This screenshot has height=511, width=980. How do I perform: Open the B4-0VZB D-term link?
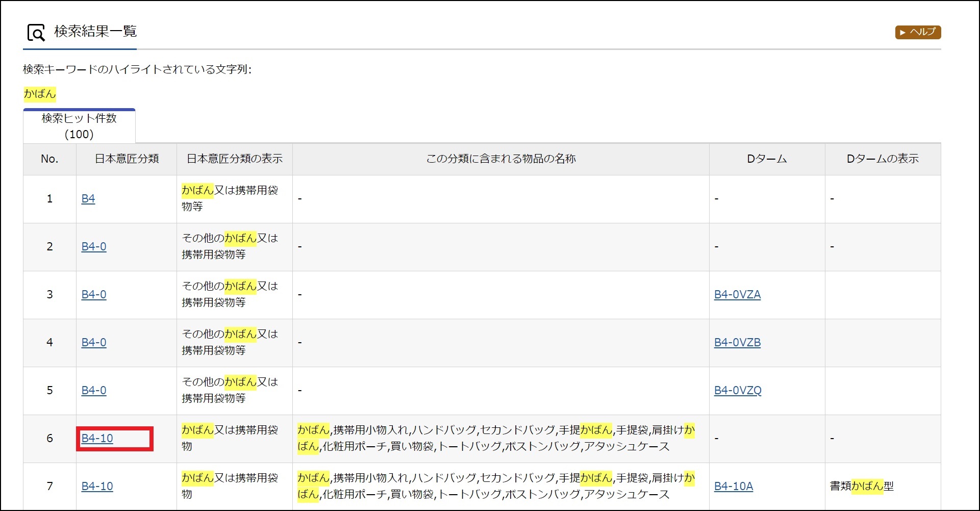(x=737, y=343)
